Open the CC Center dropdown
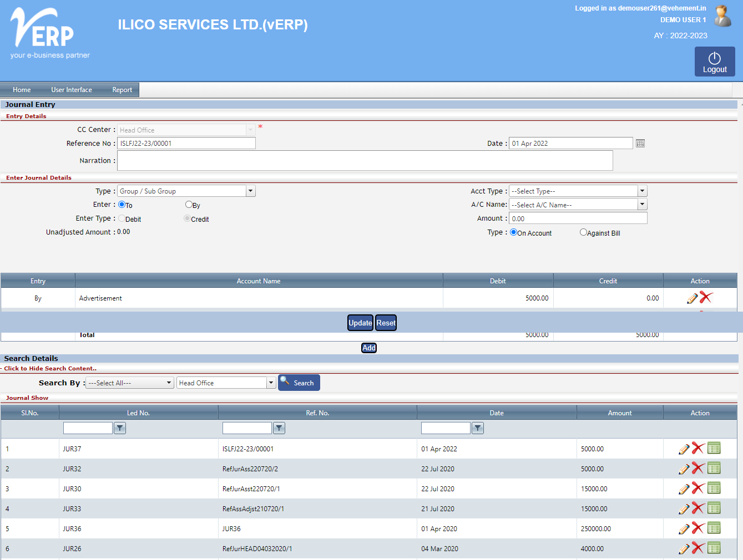This screenshot has width=743, height=560. [250, 130]
